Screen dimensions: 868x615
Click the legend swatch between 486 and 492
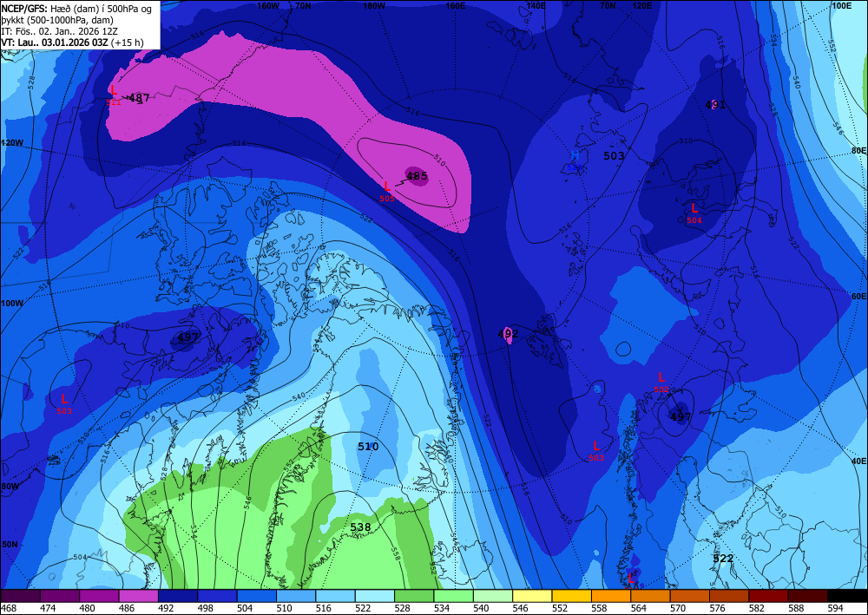coord(138,596)
